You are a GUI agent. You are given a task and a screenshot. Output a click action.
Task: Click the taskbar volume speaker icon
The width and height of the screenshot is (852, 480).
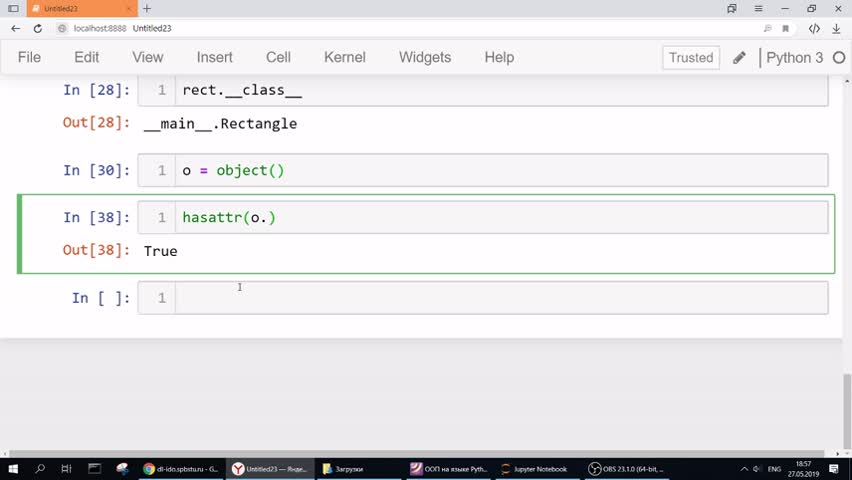pos(757,469)
